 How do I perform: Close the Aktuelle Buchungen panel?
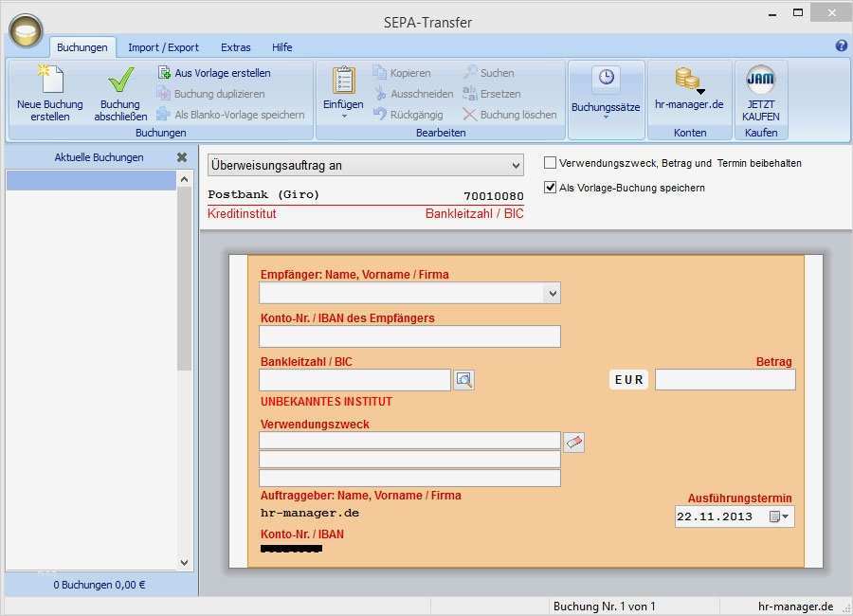tap(181, 157)
